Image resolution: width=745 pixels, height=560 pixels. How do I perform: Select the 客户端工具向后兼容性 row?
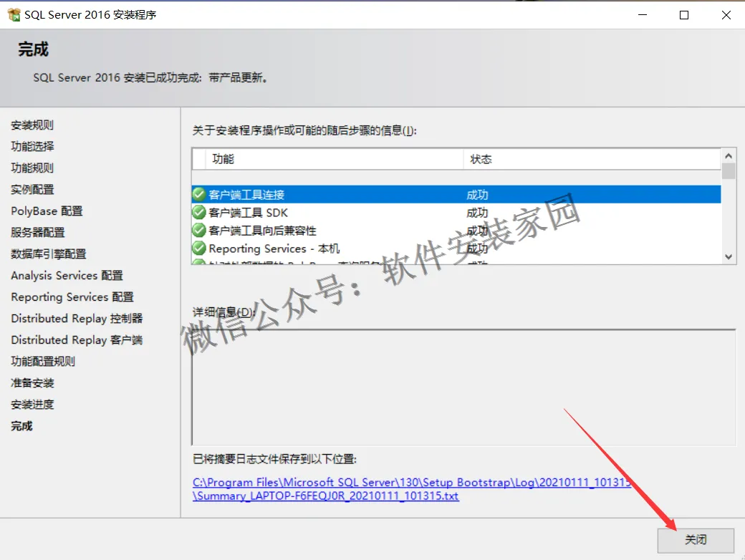tap(456, 231)
